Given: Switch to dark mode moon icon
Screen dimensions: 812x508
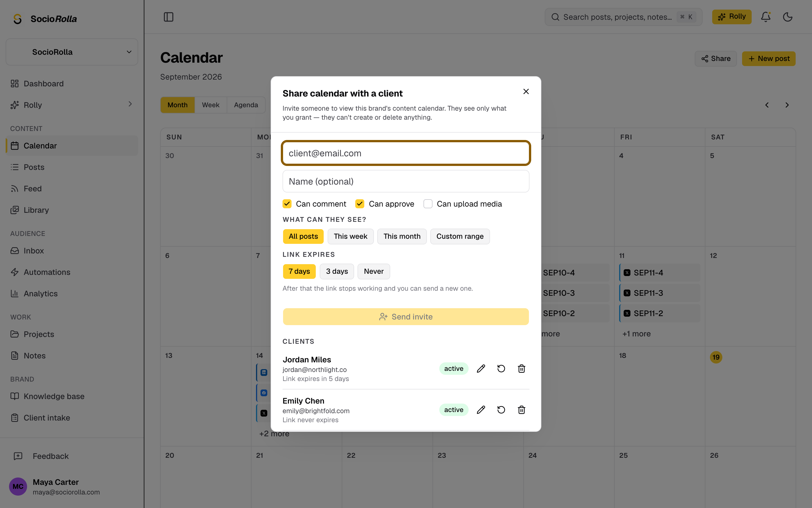Looking at the screenshot, I should pyautogui.click(x=787, y=17).
